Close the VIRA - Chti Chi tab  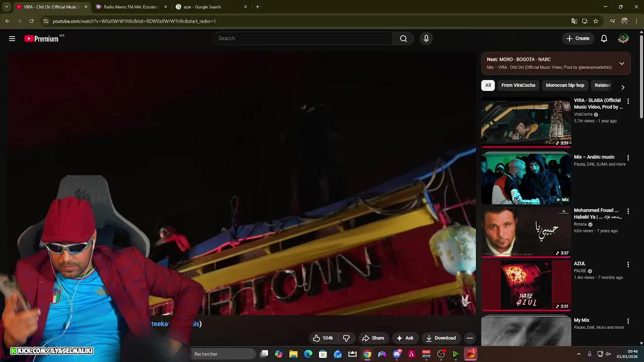tap(86, 7)
